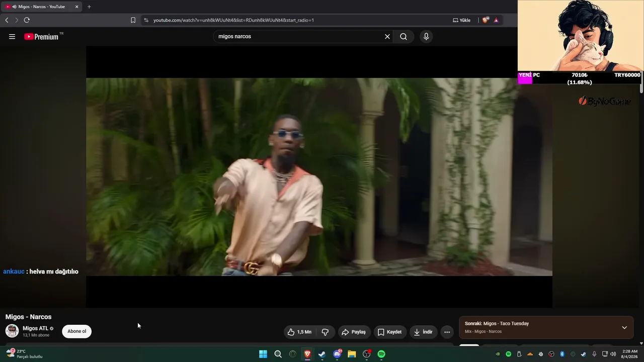
Task: Click the 'Migos - Narcos' video title
Action: [28, 317]
